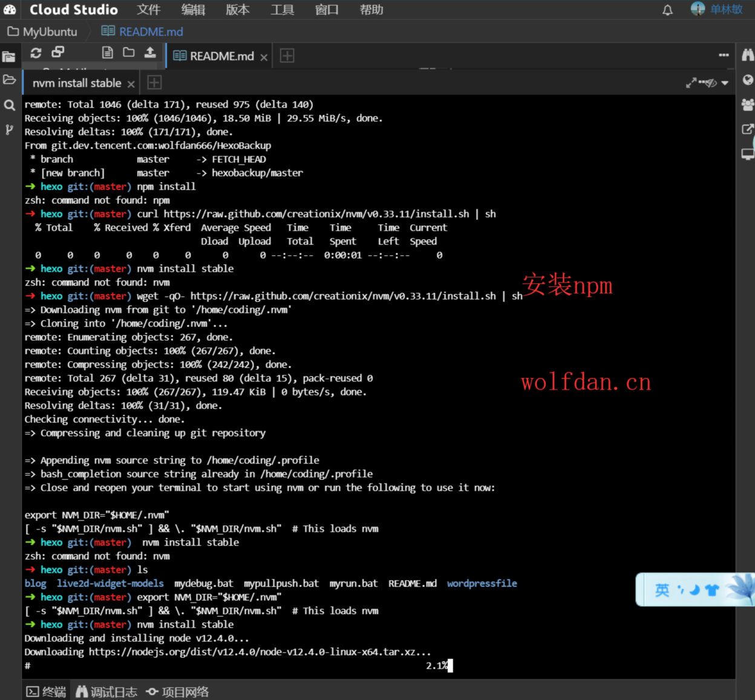
Task: Select the Open Folder icon in the sidebar
Action: coord(9,80)
